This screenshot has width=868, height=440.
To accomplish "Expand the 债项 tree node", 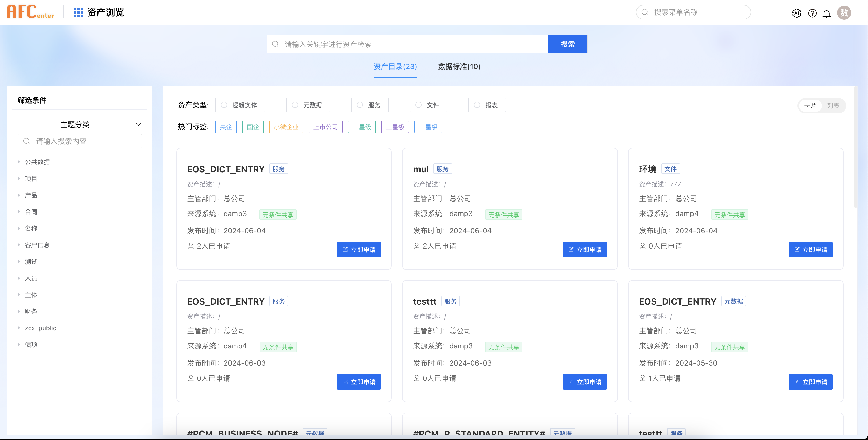I will click(x=19, y=344).
